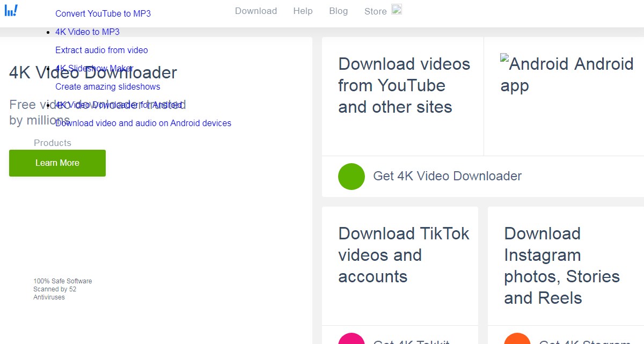Screen dimensions: 644x344
Task: Click the Create amazing slideshows link
Action: (x=108, y=86)
